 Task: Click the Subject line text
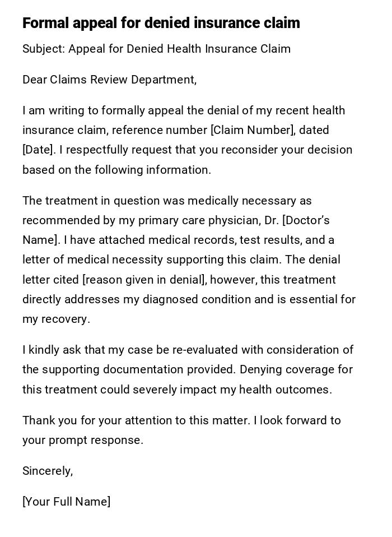pyautogui.click(x=156, y=49)
